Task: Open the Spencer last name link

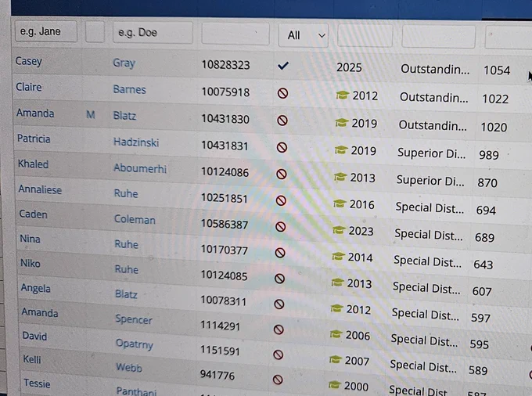Action: coord(134,319)
